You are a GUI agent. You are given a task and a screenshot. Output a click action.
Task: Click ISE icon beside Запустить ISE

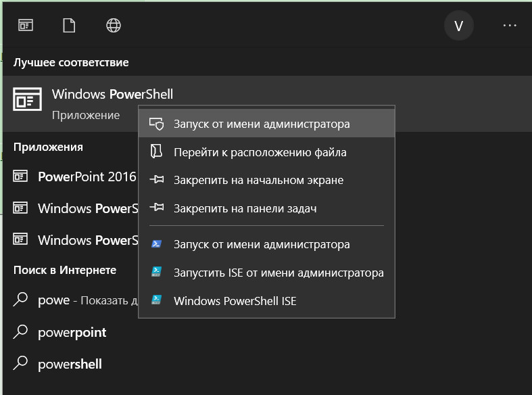[x=156, y=271]
